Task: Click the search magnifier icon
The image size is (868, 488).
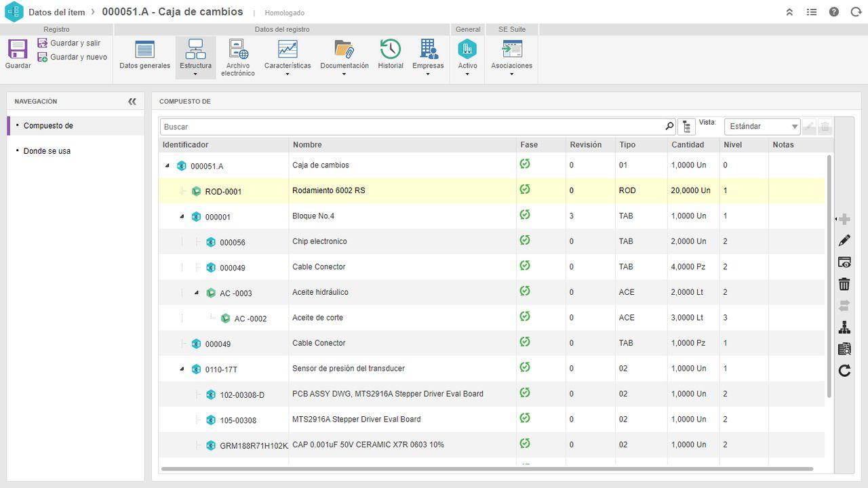Action: pyautogui.click(x=669, y=126)
